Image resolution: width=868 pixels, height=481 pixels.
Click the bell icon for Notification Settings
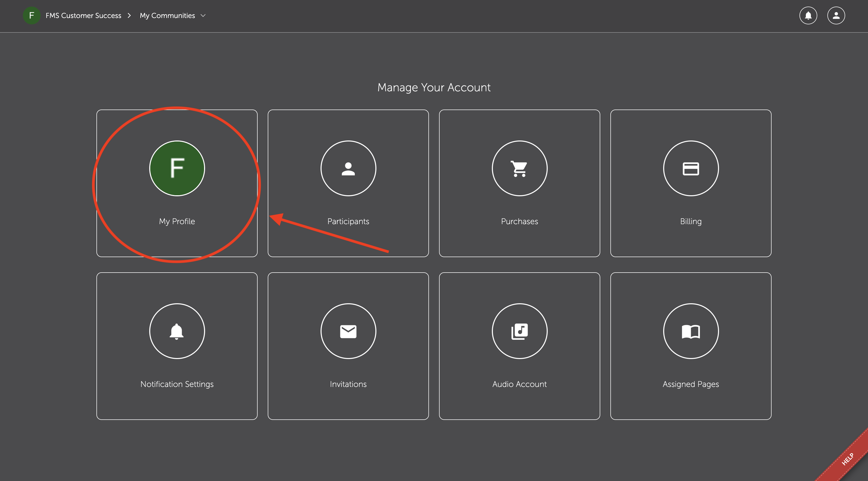177,331
